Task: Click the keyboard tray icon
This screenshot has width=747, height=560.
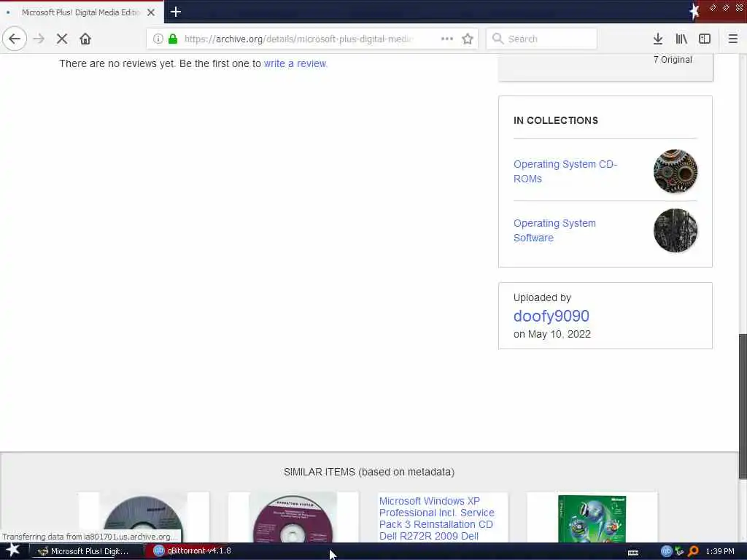Action: pyautogui.click(x=633, y=552)
